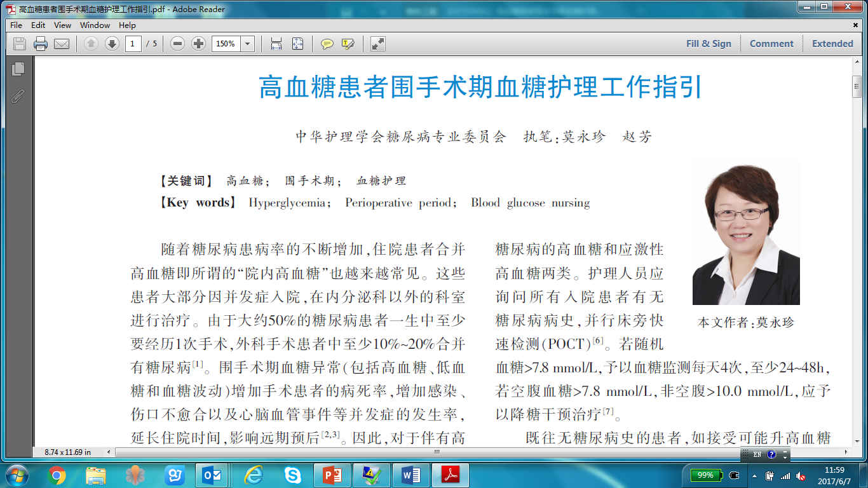
Task: Click the email envelope icon
Action: pos(61,44)
